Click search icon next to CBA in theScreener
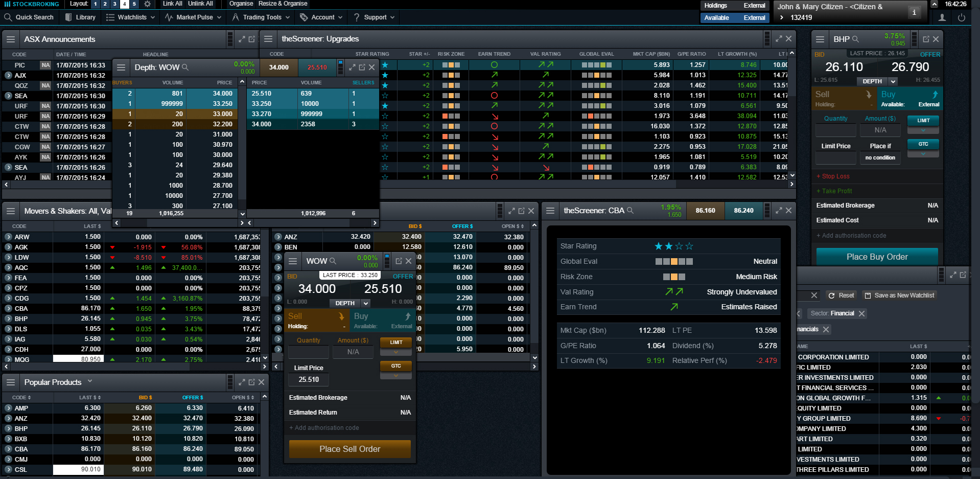 630,211
